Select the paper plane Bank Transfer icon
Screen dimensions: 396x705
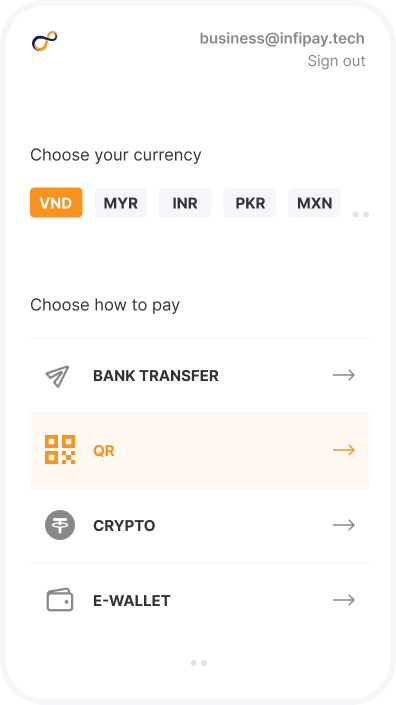click(x=58, y=376)
